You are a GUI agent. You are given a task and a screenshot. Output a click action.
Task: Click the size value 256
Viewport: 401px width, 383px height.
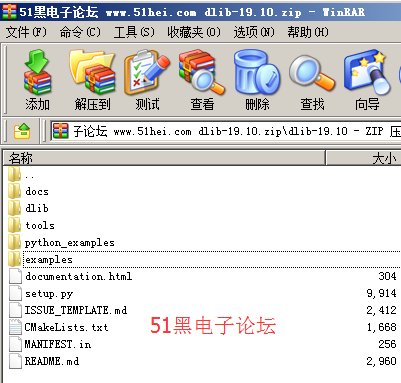pyautogui.click(x=387, y=344)
